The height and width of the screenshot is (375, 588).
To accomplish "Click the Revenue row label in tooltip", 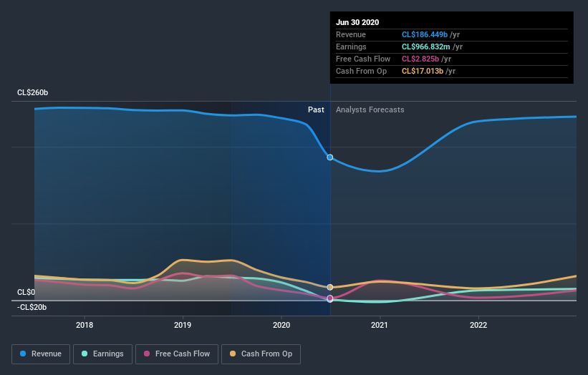I will pyautogui.click(x=351, y=34).
